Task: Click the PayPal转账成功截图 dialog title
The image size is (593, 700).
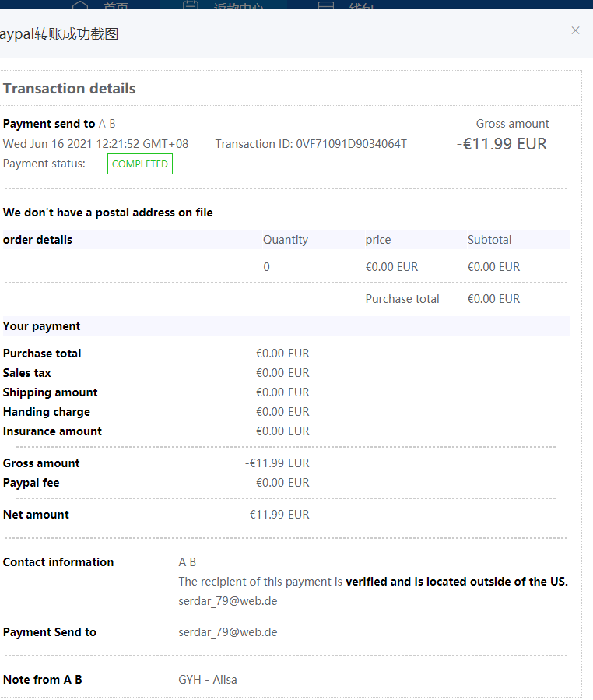Action: 59,34
